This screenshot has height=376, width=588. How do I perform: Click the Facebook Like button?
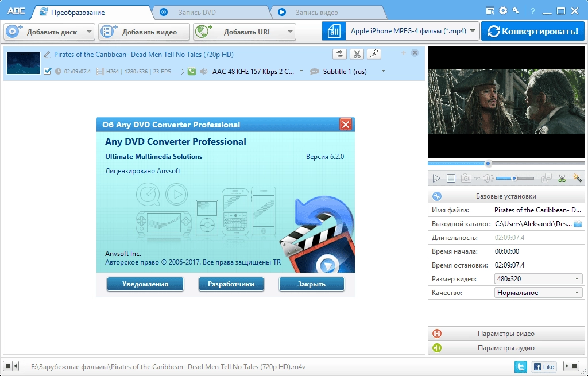(x=543, y=366)
